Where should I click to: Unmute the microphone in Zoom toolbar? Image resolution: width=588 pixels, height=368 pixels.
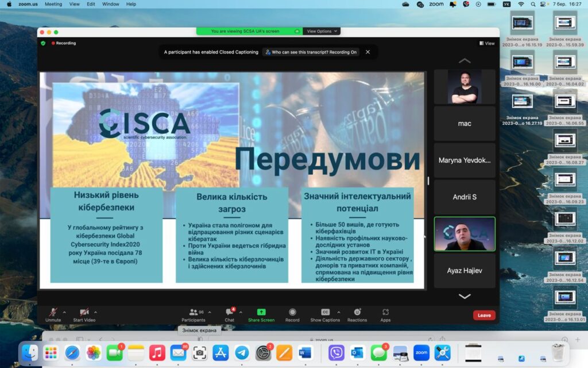[53, 315]
